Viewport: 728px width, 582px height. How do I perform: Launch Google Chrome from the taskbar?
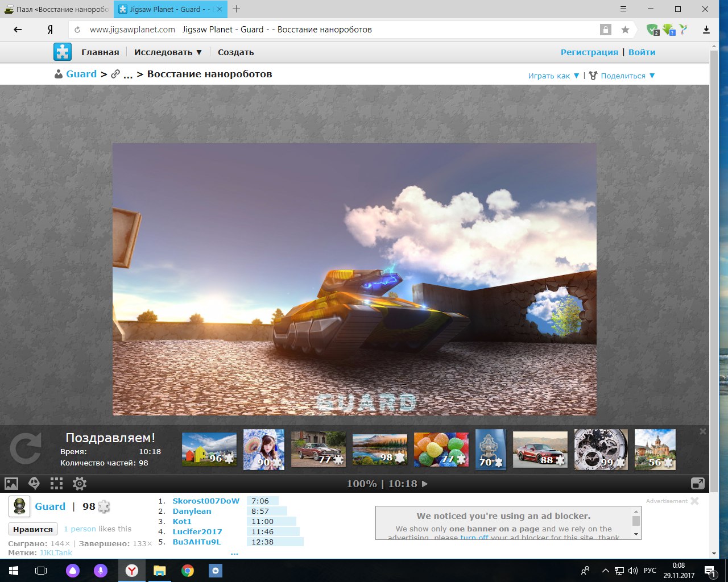pyautogui.click(x=187, y=571)
